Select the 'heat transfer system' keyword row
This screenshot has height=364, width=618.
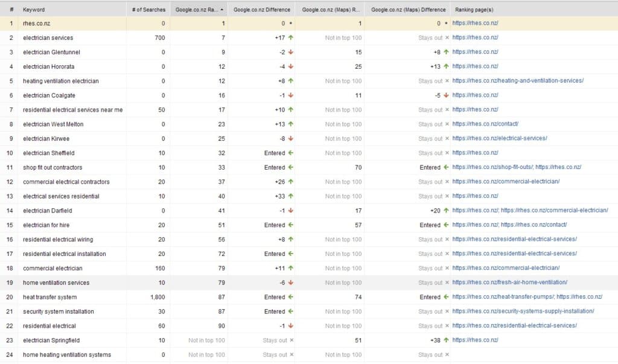[x=49, y=298]
